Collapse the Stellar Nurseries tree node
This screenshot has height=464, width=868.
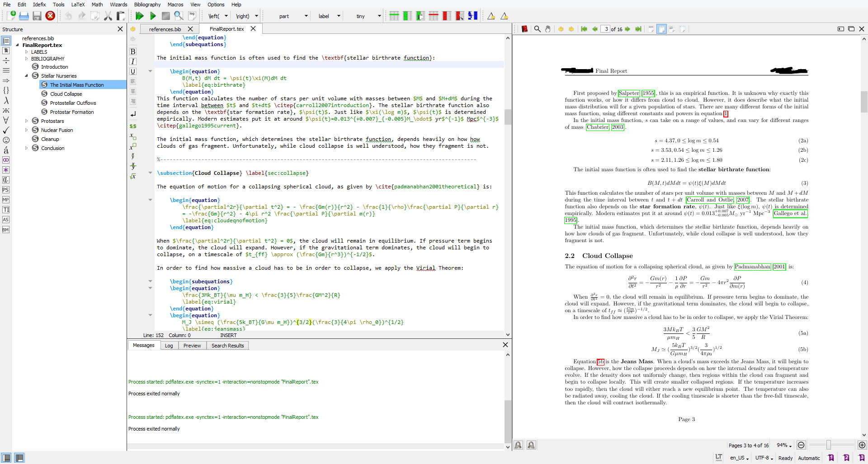coord(26,76)
